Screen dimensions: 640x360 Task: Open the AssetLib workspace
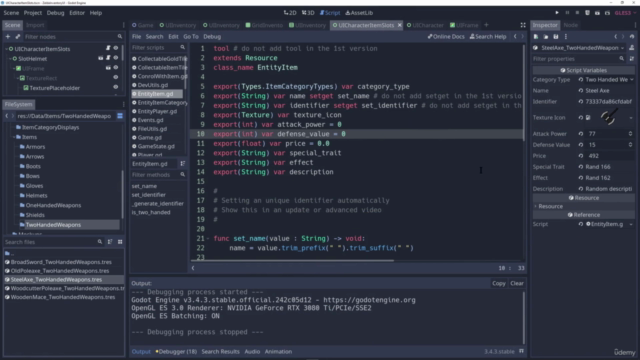tap(359, 13)
